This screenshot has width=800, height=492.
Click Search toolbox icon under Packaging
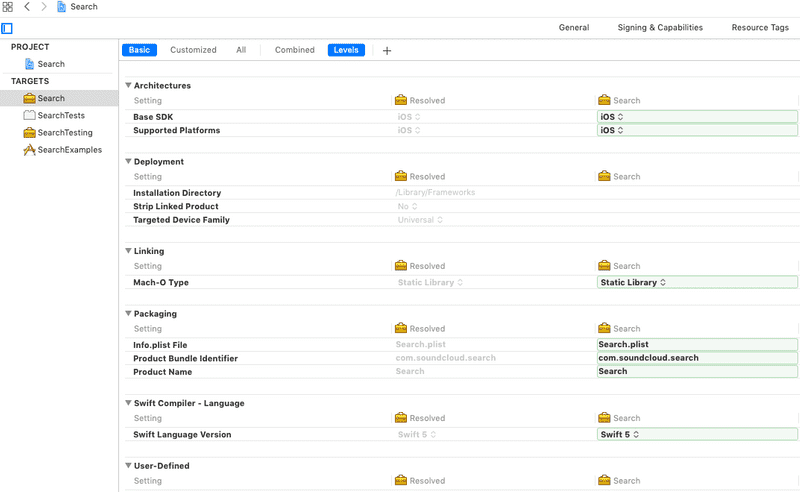(604, 328)
